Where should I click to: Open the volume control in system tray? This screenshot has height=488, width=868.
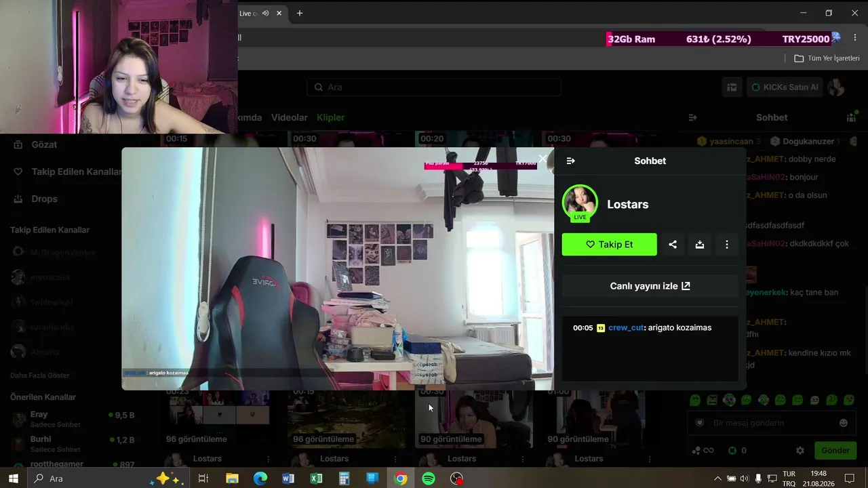click(745, 479)
